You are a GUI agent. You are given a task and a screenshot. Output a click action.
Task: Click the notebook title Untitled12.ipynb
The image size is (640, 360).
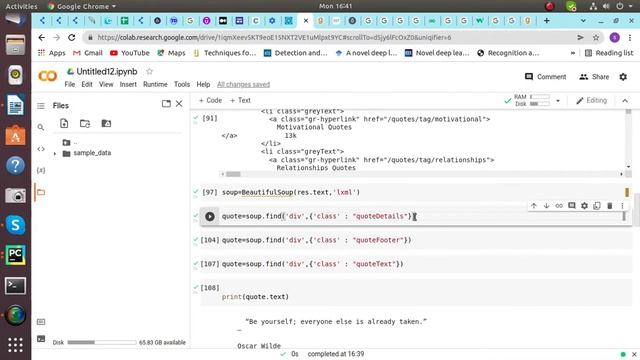pos(107,71)
